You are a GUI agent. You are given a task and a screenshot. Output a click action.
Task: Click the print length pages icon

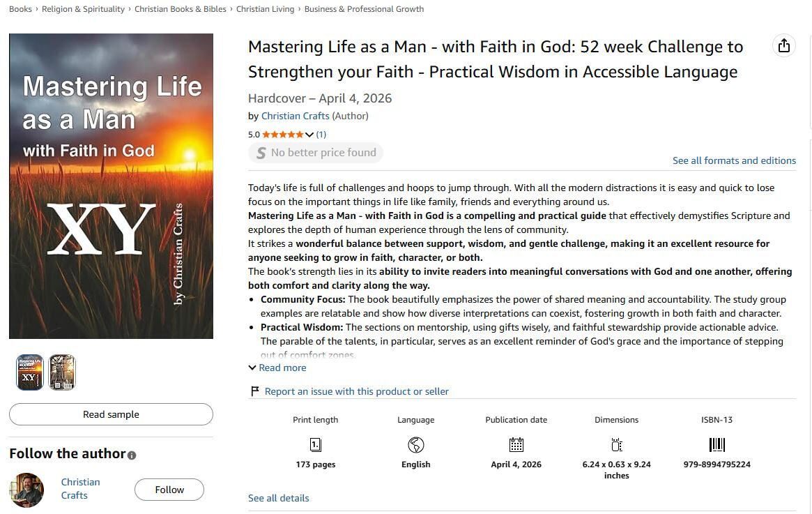[315, 444]
